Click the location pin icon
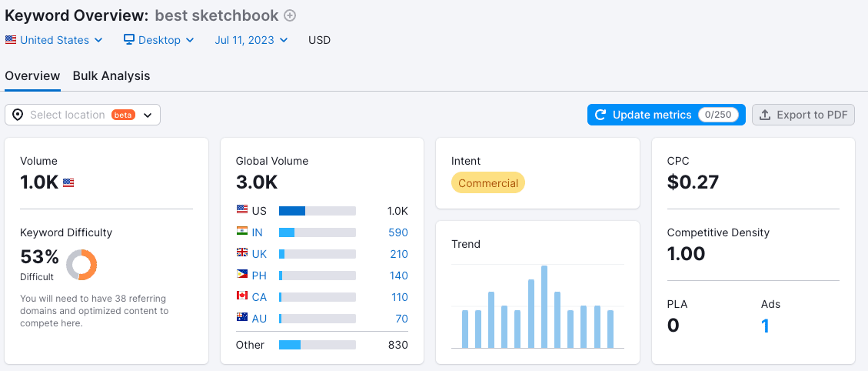Viewport: 868px width, 371px height. pos(18,115)
